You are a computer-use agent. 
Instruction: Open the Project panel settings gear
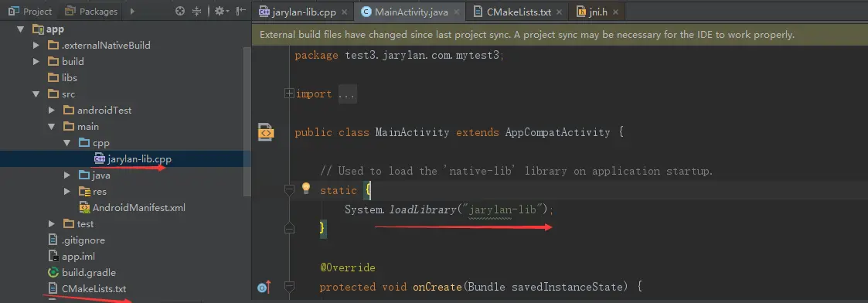pyautogui.click(x=221, y=11)
